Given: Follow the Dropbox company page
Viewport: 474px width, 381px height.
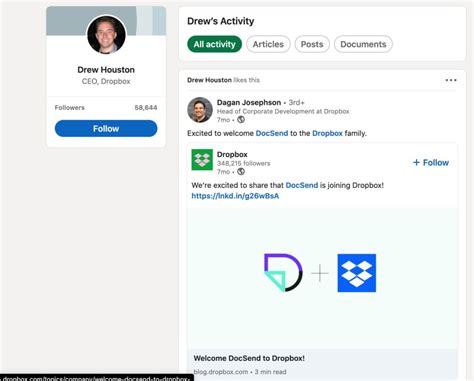Looking at the screenshot, I should tap(431, 162).
